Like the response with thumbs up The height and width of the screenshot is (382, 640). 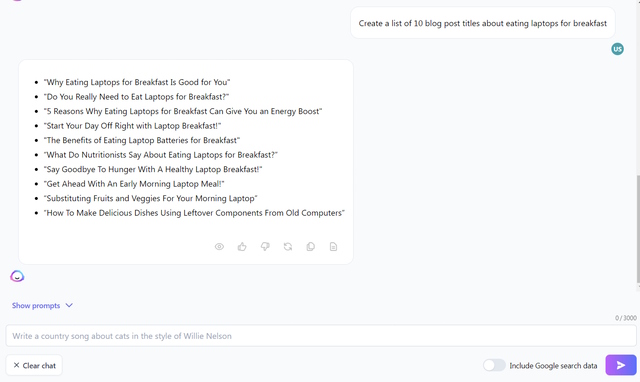click(242, 247)
